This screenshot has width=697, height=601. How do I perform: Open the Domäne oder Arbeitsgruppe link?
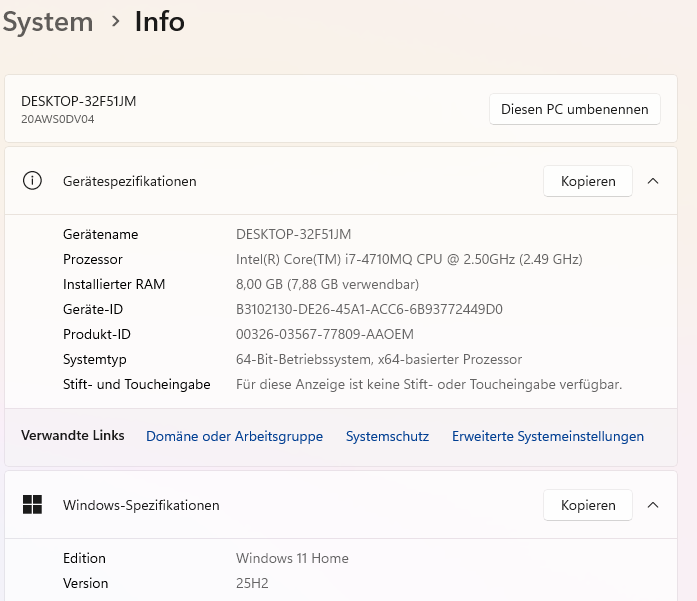pyautogui.click(x=234, y=437)
